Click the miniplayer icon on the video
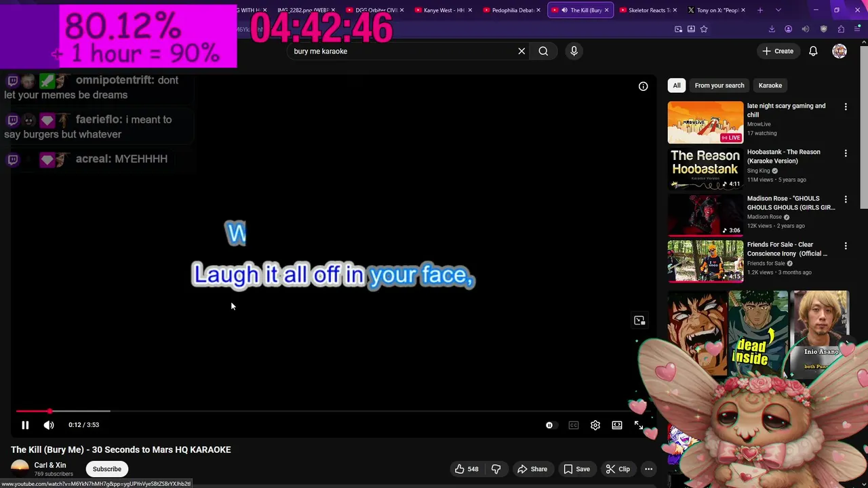Screen dimensions: 868x488 tap(639, 321)
